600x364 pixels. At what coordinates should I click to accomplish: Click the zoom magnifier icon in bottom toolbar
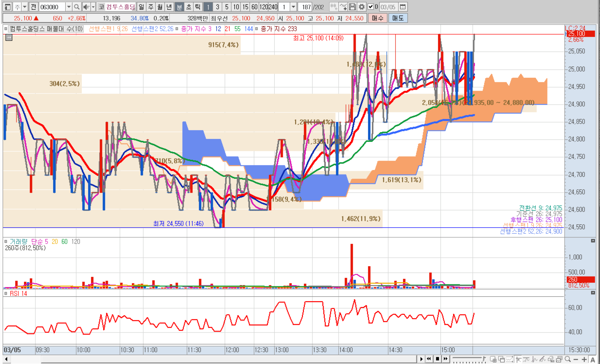coord(568,359)
